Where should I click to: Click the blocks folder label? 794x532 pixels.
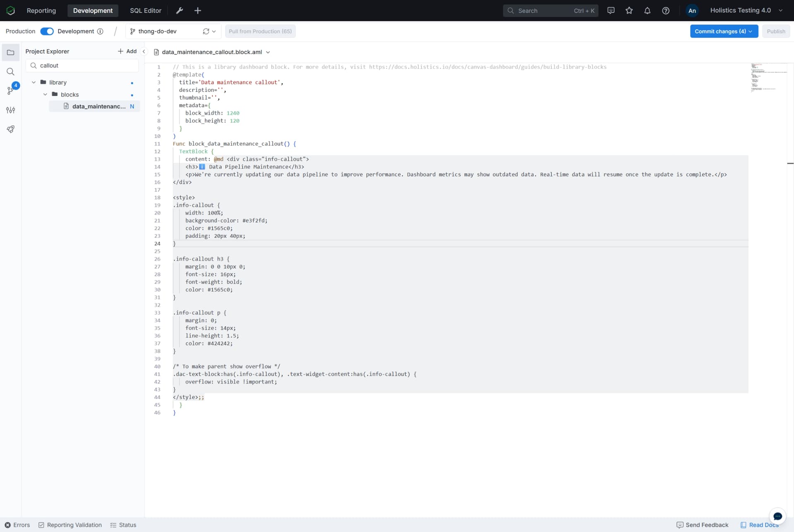[69, 94]
